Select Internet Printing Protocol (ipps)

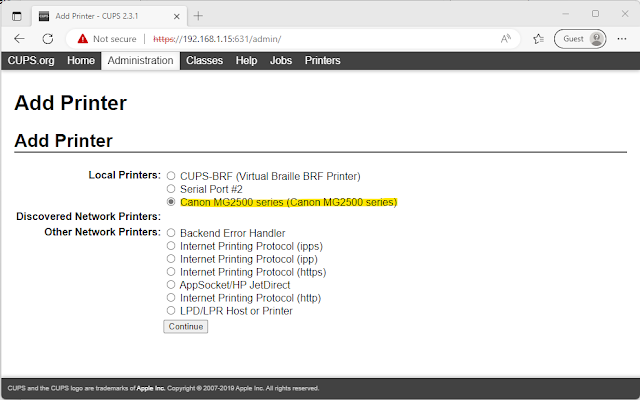[x=171, y=246]
